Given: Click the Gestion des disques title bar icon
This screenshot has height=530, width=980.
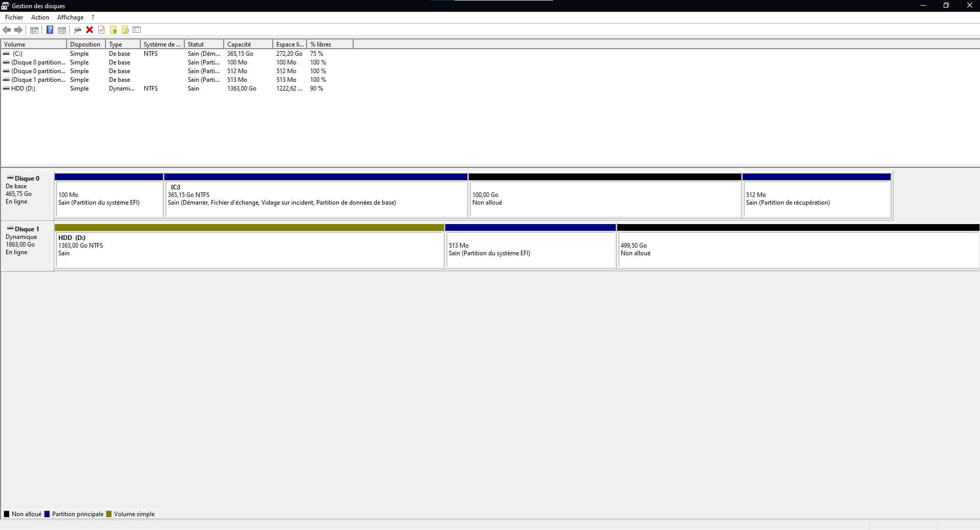Looking at the screenshot, I should tap(5, 6).
